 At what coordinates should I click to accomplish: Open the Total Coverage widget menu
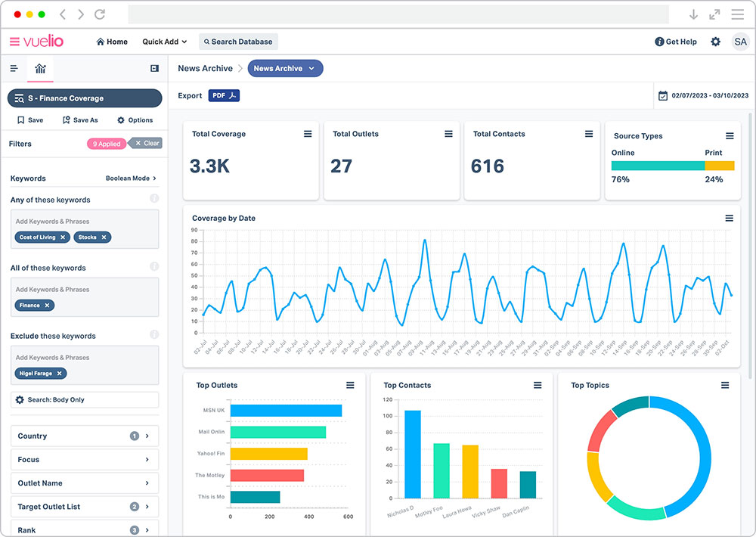[x=308, y=134]
